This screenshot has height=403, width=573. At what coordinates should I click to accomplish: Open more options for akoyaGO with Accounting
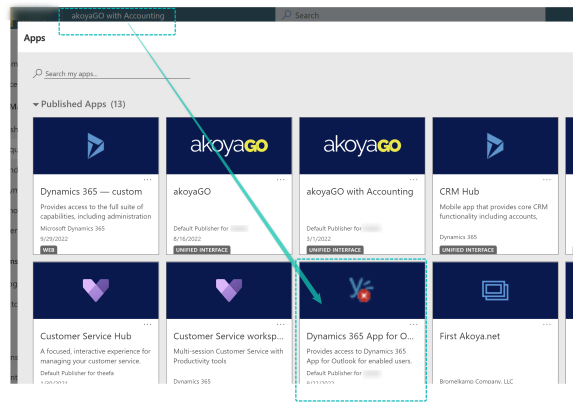click(x=413, y=179)
